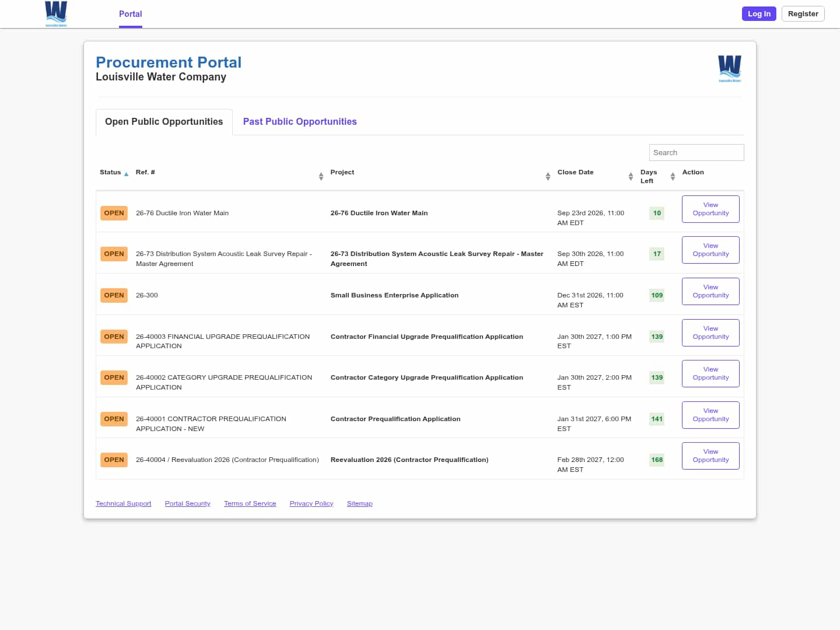Switch to Past Public Opportunities tab
This screenshot has height=630, width=840.
tap(300, 121)
